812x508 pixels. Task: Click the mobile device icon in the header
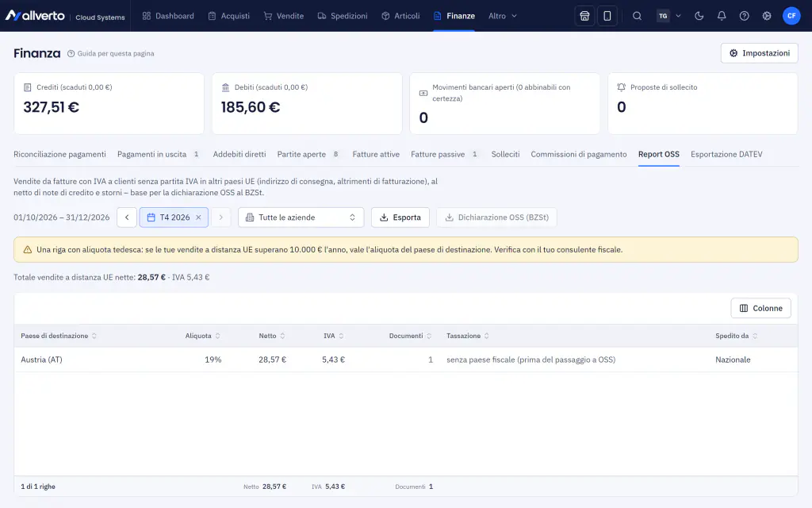click(607, 16)
